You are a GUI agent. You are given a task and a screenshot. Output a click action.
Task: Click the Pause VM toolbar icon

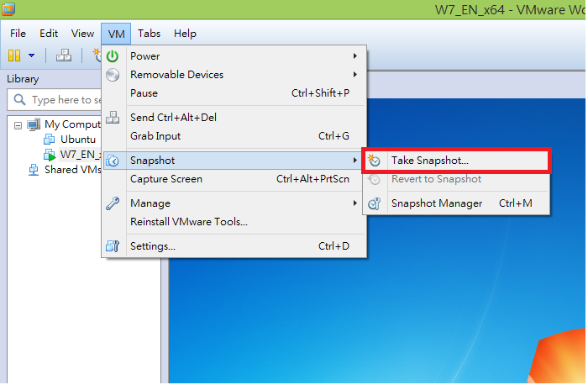[14, 56]
